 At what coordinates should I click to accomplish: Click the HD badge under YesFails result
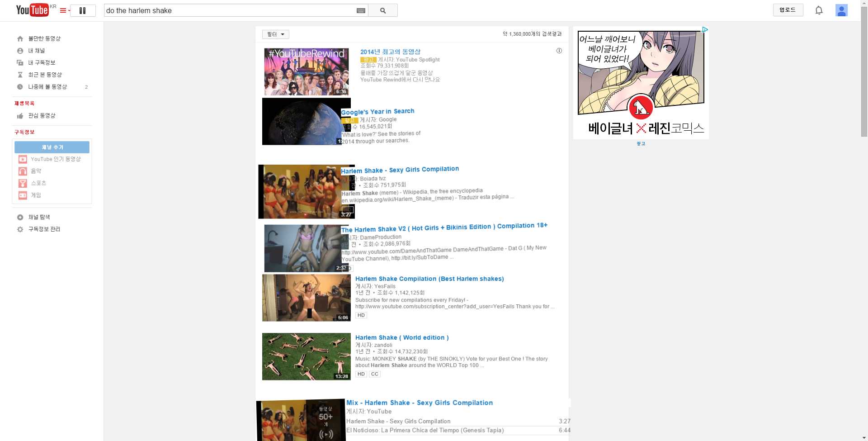click(x=361, y=315)
